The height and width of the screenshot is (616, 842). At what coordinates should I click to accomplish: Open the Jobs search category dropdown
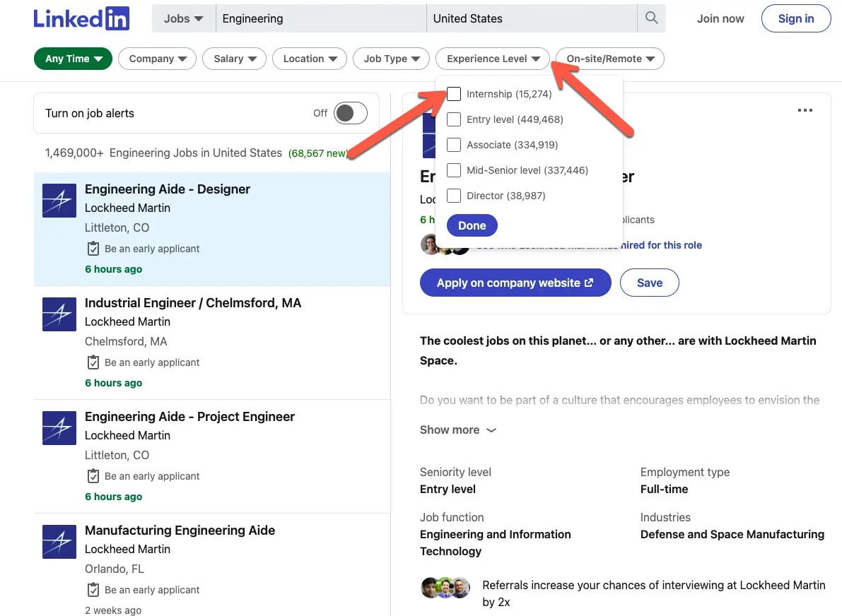pos(184,19)
